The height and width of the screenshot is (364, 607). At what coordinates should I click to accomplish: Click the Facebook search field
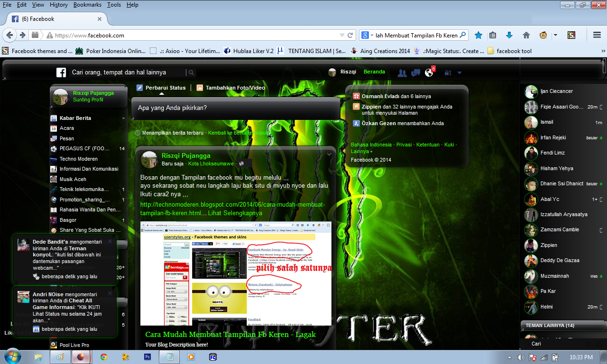pos(127,73)
